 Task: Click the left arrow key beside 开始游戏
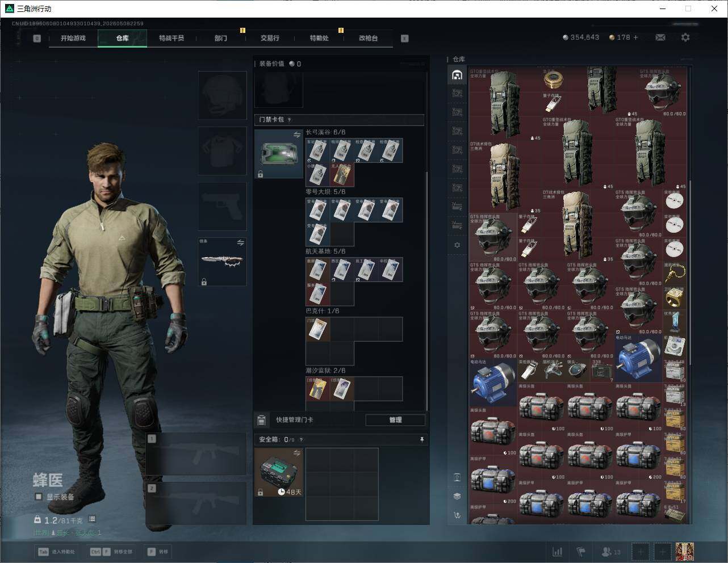[37, 39]
